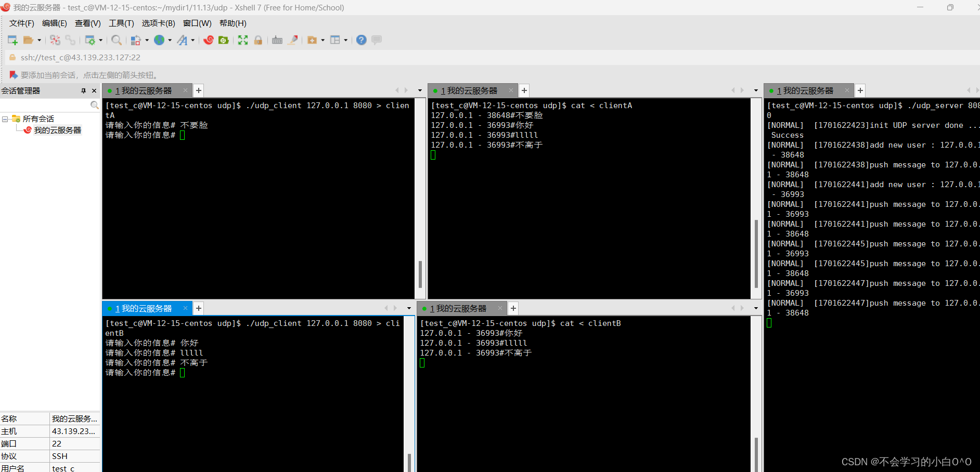The height and width of the screenshot is (472, 980).
Task: Select 我的云服务器 session in the tree
Action: 57,130
